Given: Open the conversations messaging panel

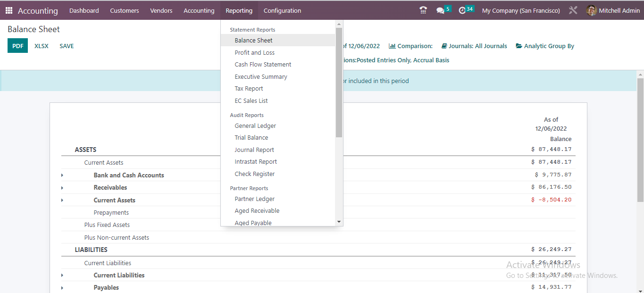Looking at the screenshot, I should [440, 10].
